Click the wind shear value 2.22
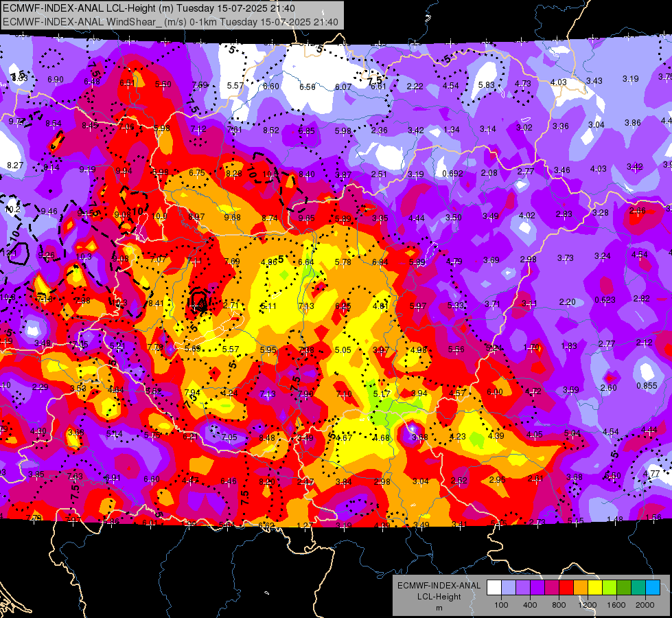 (x=415, y=87)
